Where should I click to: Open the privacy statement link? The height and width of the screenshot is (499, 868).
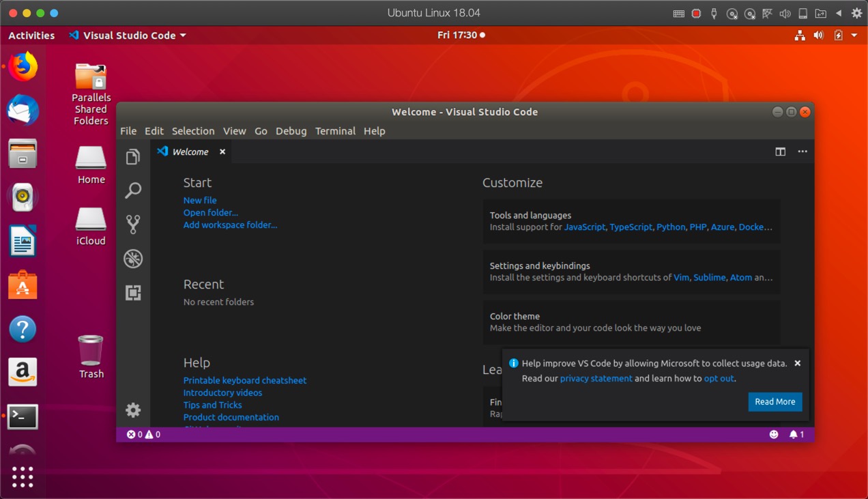pyautogui.click(x=596, y=378)
